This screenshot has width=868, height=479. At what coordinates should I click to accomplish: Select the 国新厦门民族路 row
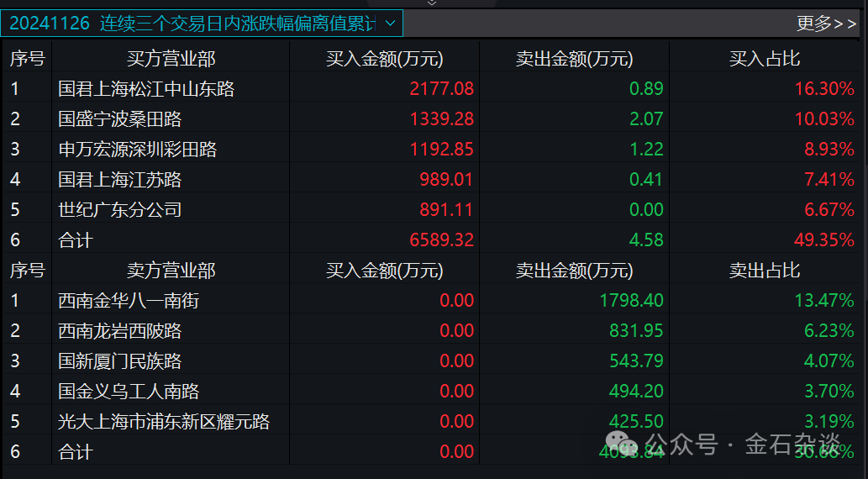tap(432, 361)
